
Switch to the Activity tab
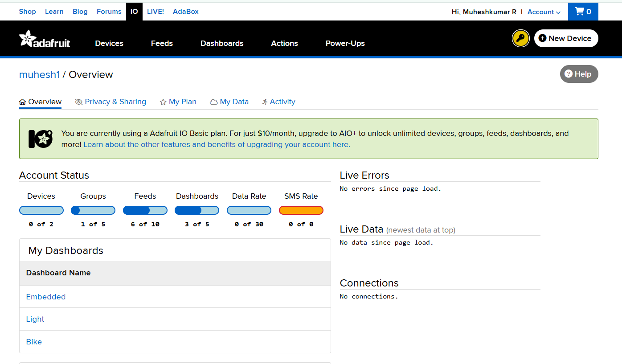(278, 102)
